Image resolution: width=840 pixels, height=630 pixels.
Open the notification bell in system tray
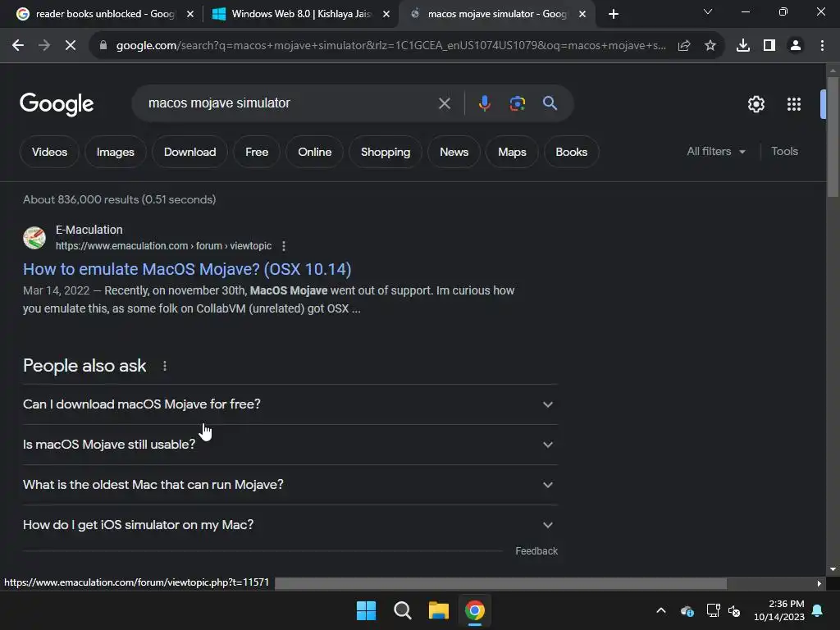(818, 610)
